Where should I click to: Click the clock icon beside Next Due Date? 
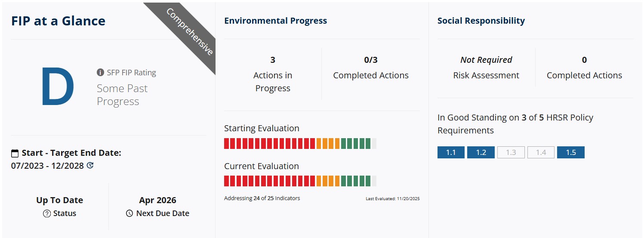pyautogui.click(x=129, y=213)
